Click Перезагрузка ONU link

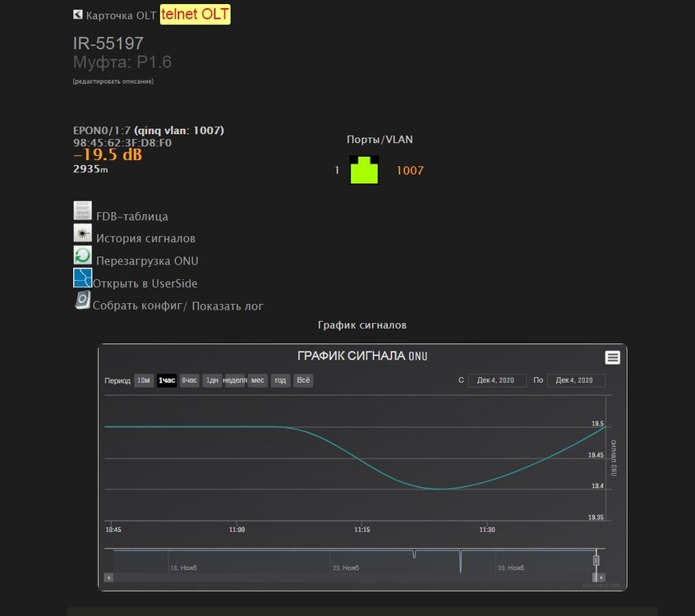147,261
